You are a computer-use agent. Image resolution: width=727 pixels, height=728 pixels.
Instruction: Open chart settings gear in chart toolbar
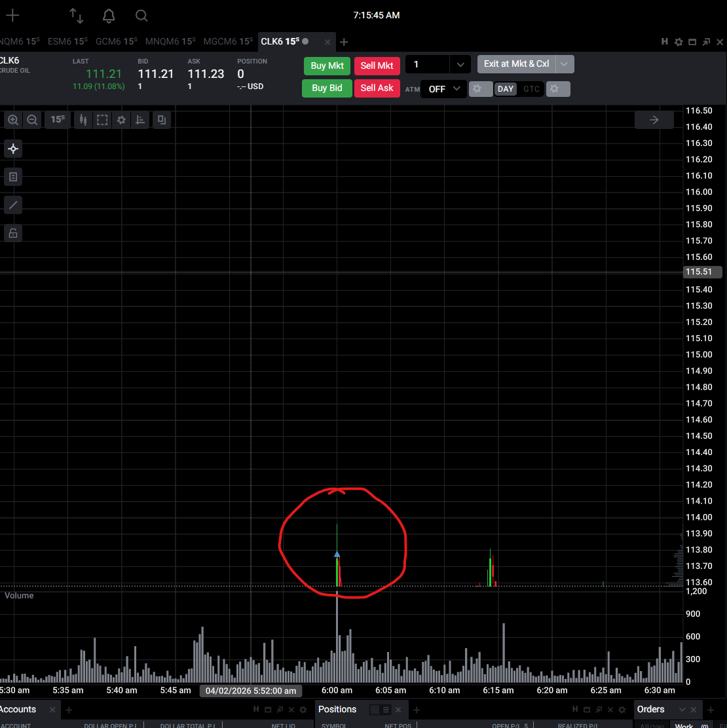[x=121, y=120]
